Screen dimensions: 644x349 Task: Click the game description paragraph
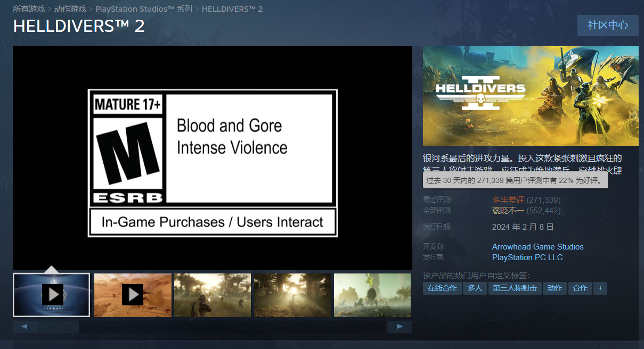[x=523, y=164]
